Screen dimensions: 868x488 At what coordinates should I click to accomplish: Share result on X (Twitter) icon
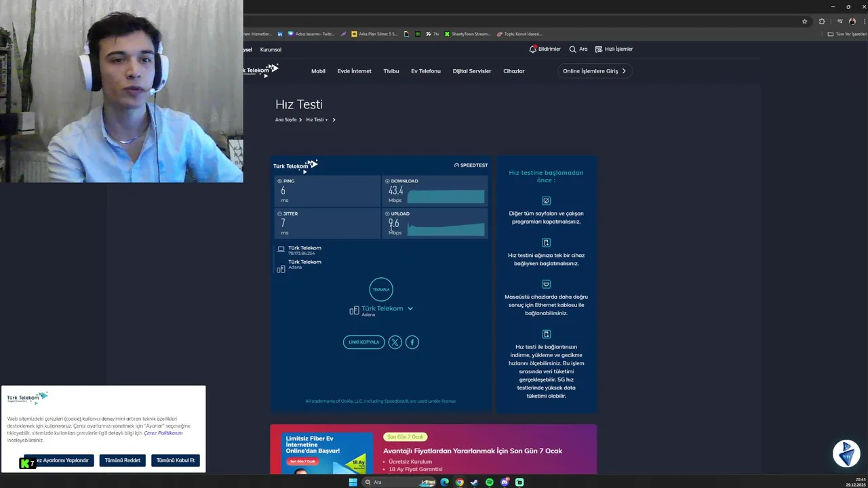click(x=395, y=342)
